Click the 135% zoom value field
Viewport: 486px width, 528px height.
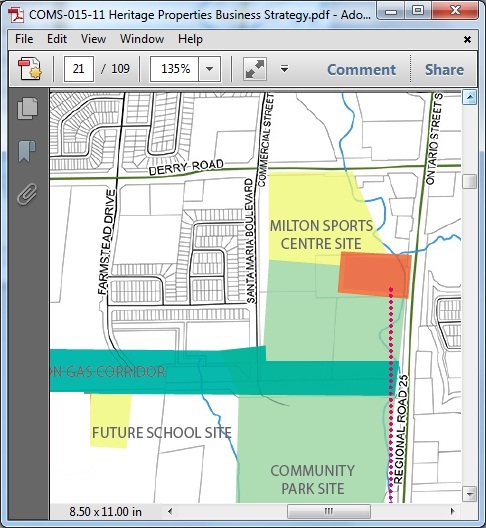click(174, 69)
